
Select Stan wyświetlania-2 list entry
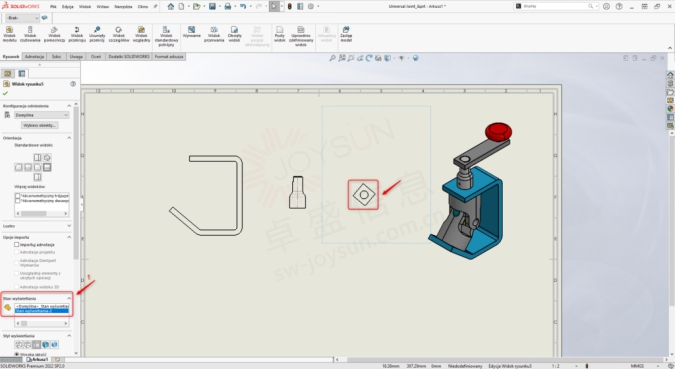click(41, 311)
